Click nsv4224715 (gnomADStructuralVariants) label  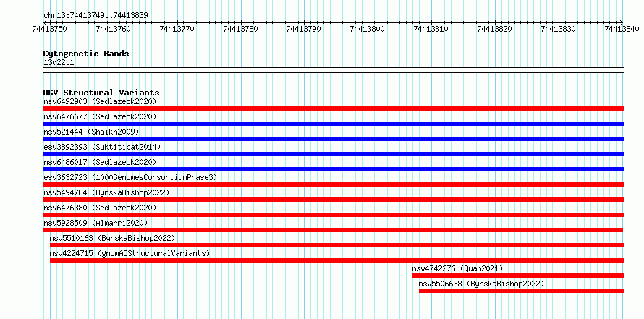(130, 253)
